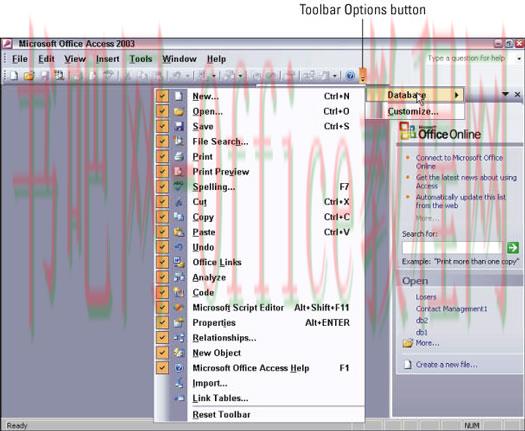Toggle the Spelling... checkbox

162,187
